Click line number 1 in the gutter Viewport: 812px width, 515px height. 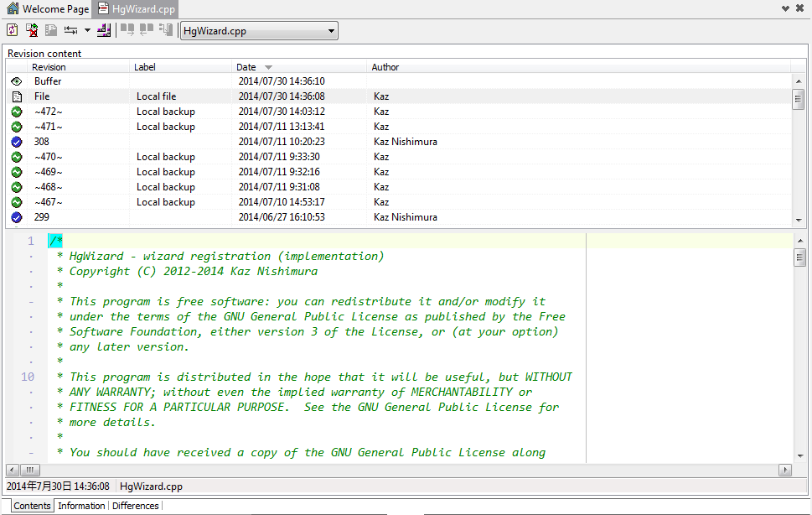tap(30, 241)
